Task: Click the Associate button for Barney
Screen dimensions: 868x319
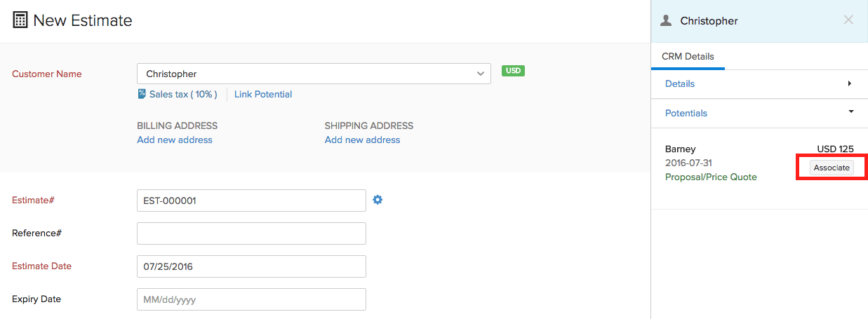Action: (832, 168)
